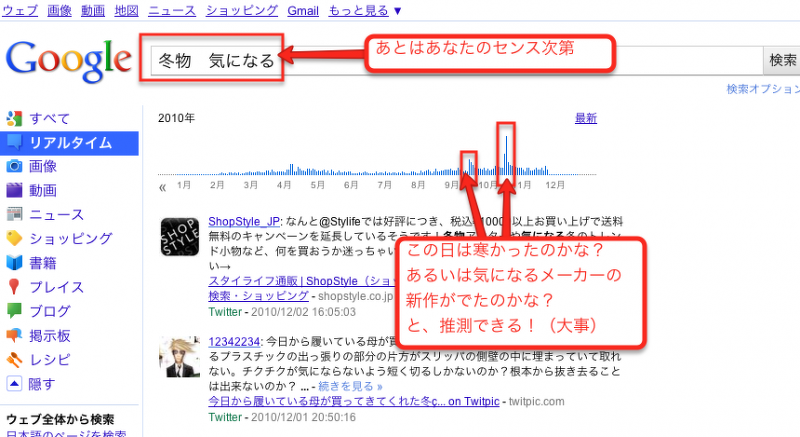Click the 動画 clapperboard icon
This screenshot has width=800, height=437.
point(14,190)
